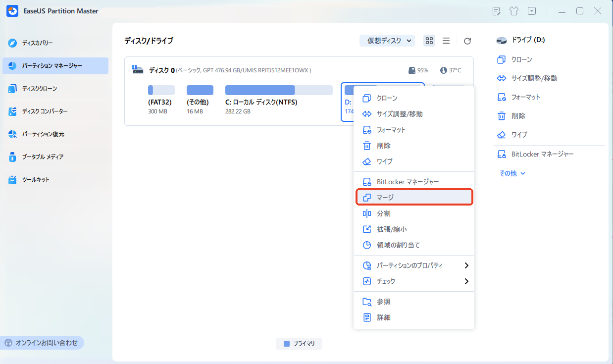Click the disk health 95% indicator
This screenshot has width=613, height=364.
418,70
